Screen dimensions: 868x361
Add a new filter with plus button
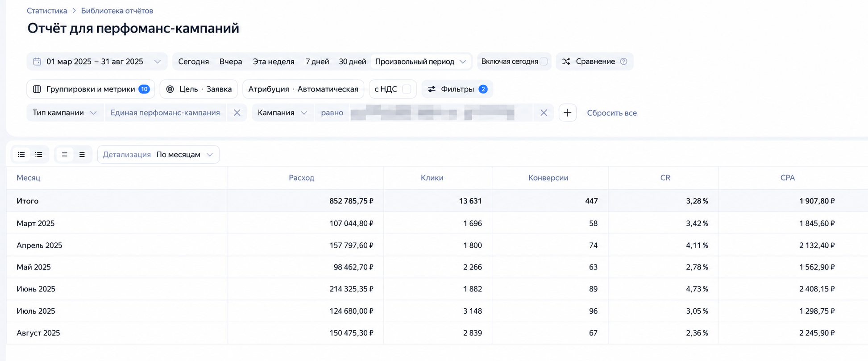[x=567, y=113]
